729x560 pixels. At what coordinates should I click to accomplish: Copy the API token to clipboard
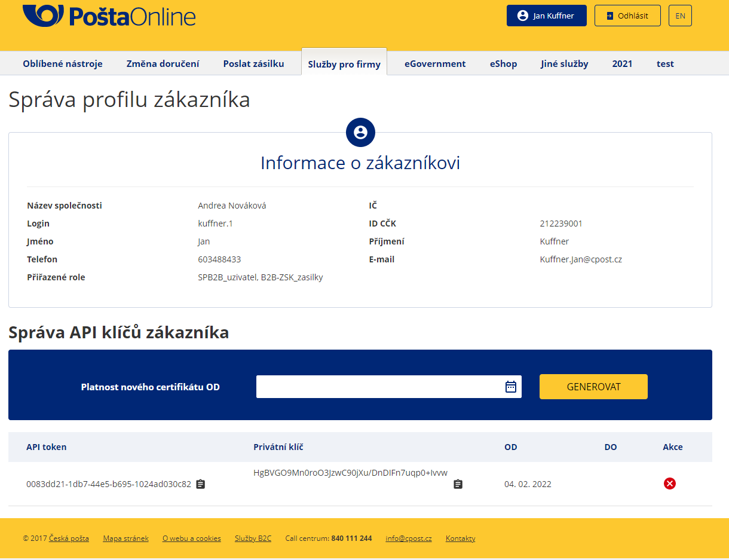(201, 484)
